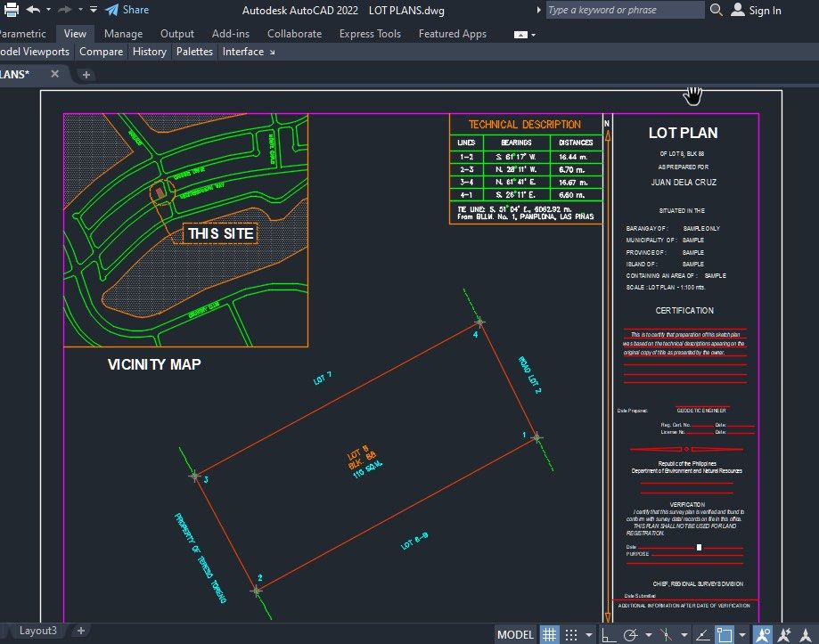Screen dimensions: 819x644
Task: Expand the Model Viewports panel
Action: coord(35,52)
